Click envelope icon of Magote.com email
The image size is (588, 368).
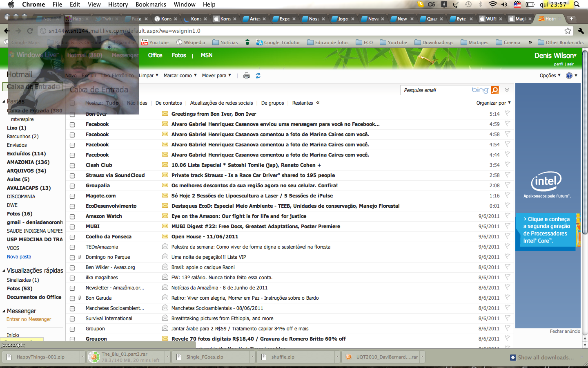(165, 195)
